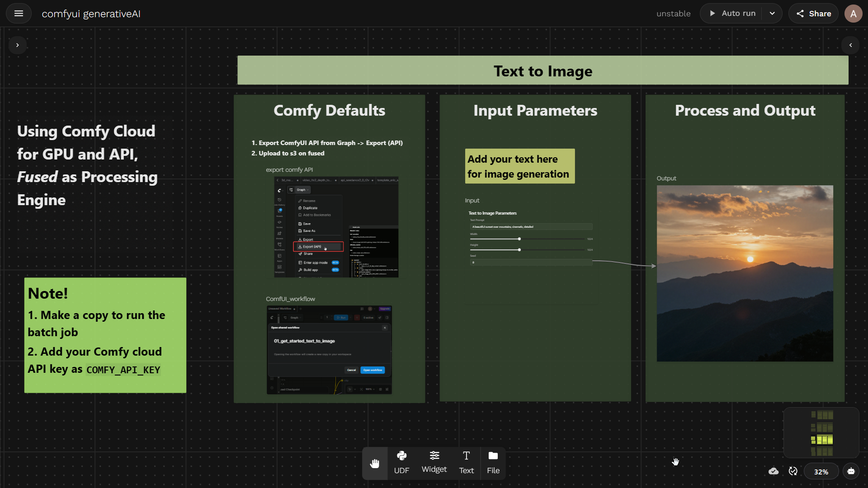Click the 'unstable' status label
The height and width of the screenshot is (488, 868).
[x=673, y=14]
